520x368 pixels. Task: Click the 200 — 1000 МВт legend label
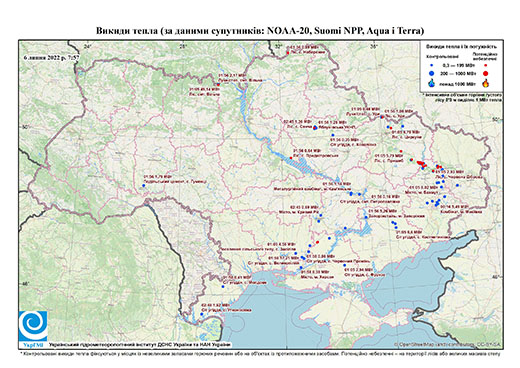click(x=459, y=73)
